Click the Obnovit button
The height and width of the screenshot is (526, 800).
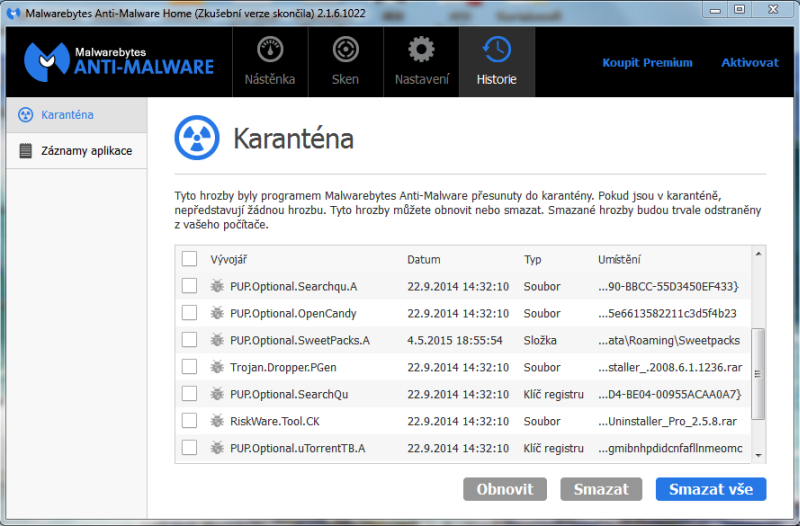pos(505,489)
